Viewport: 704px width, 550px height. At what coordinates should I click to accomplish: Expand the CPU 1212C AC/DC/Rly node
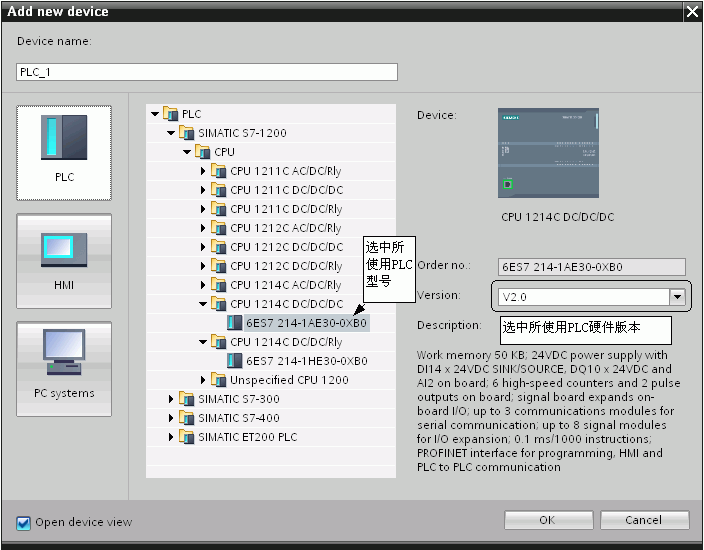click(x=202, y=228)
